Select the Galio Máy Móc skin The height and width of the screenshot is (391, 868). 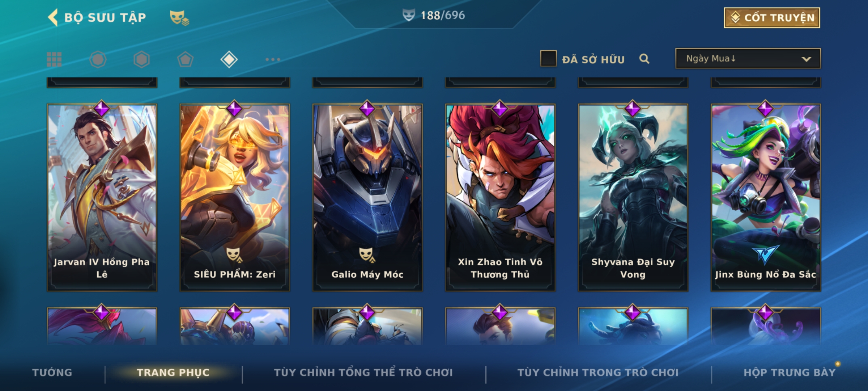tap(367, 197)
